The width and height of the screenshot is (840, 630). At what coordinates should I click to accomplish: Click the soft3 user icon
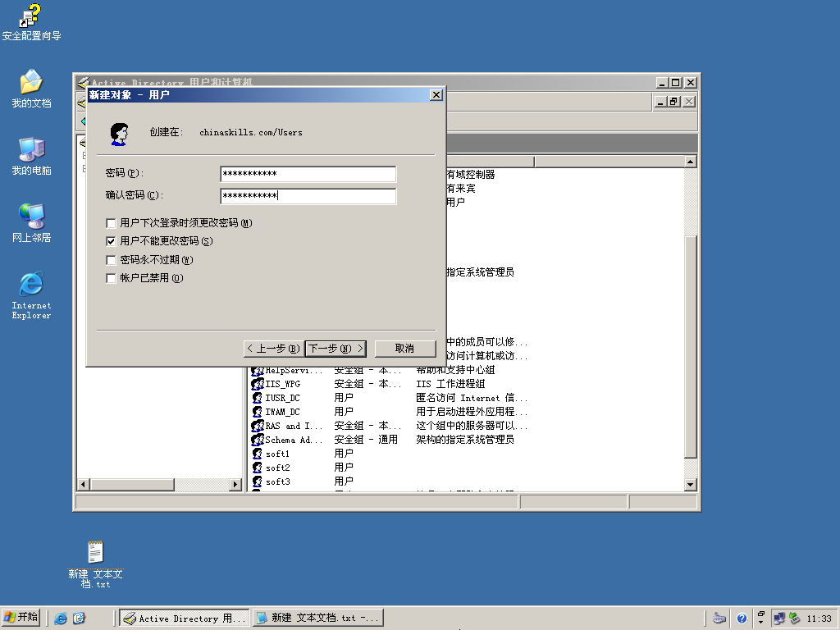point(258,482)
